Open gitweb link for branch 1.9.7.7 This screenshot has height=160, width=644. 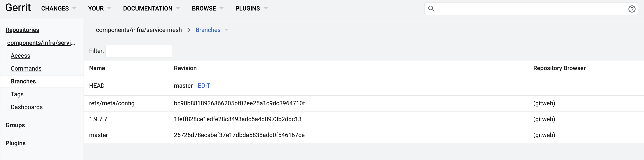click(544, 119)
